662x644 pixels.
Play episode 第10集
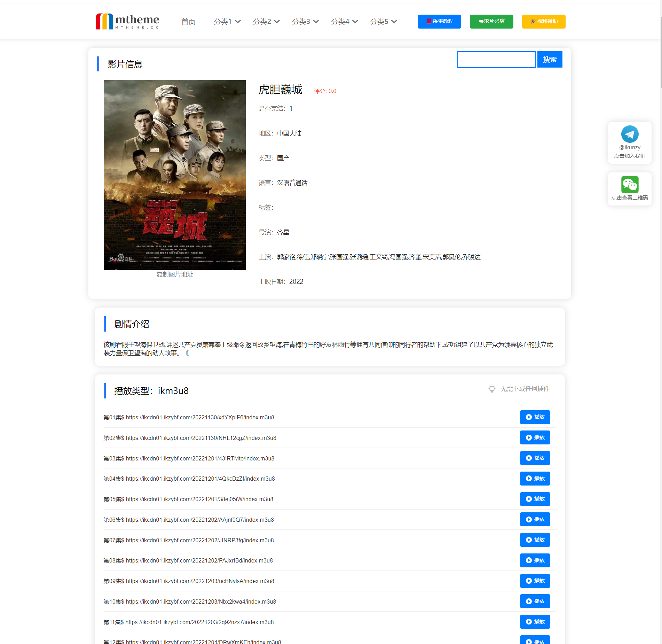(x=535, y=602)
